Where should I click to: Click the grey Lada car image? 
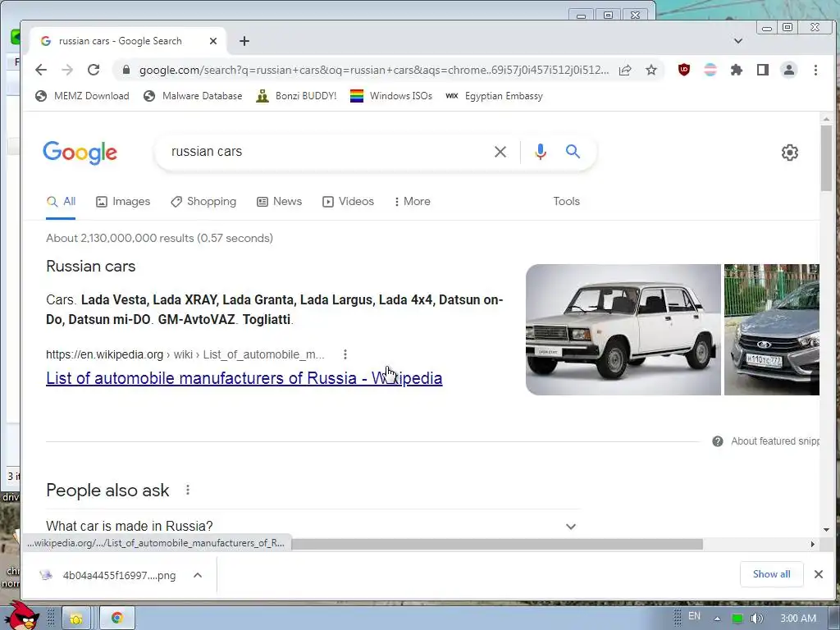(x=771, y=330)
